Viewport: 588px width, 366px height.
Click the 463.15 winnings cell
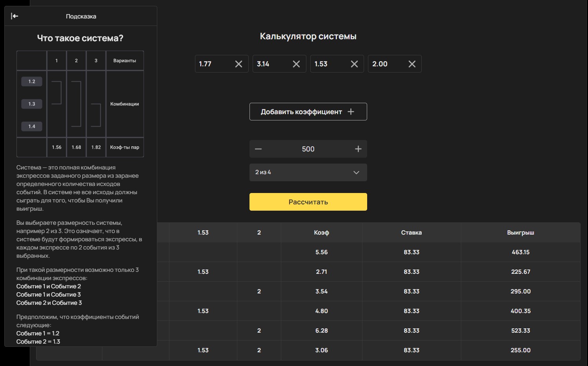point(521,252)
